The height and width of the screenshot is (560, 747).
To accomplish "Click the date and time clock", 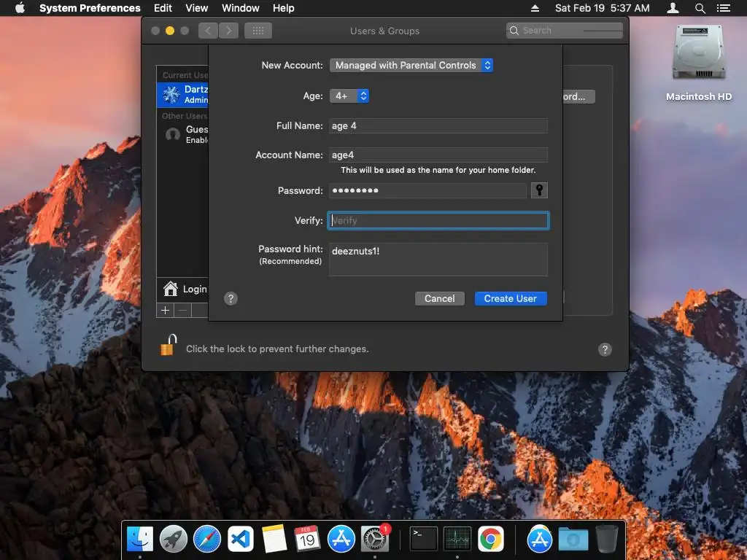I will coord(602,8).
